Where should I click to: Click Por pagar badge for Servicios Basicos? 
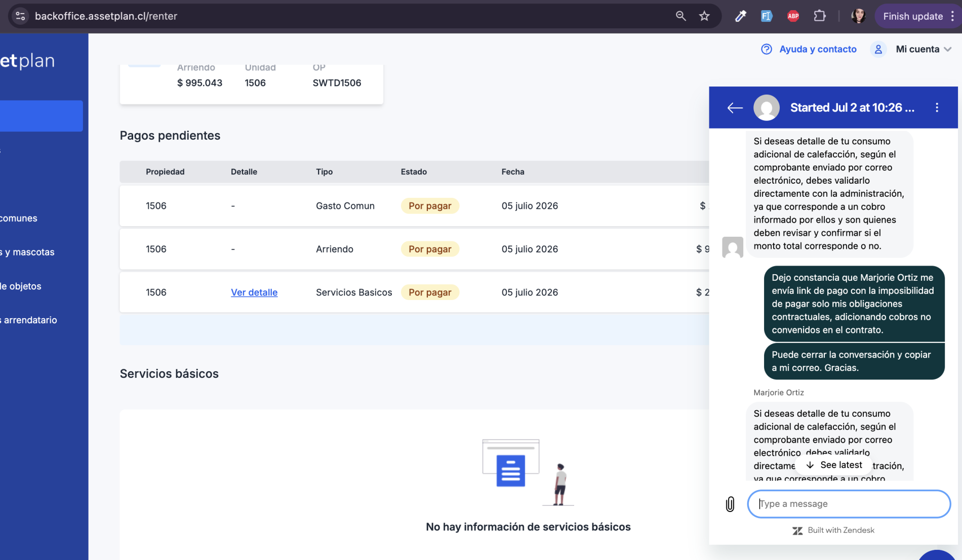(430, 292)
